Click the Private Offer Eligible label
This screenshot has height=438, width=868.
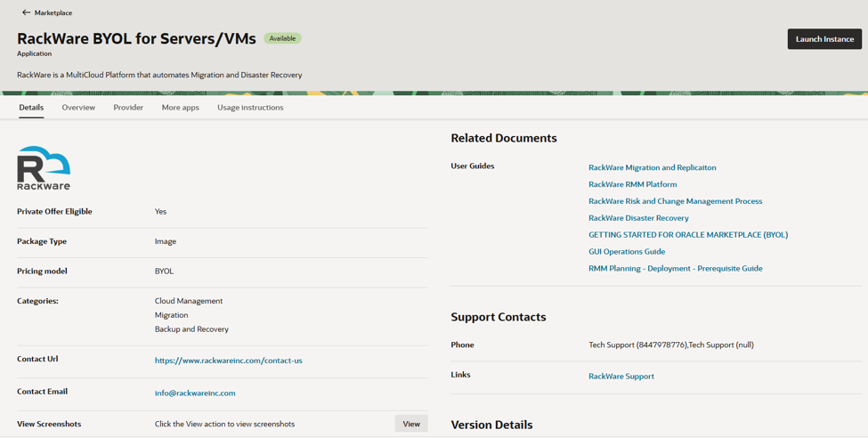[x=55, y=212]
